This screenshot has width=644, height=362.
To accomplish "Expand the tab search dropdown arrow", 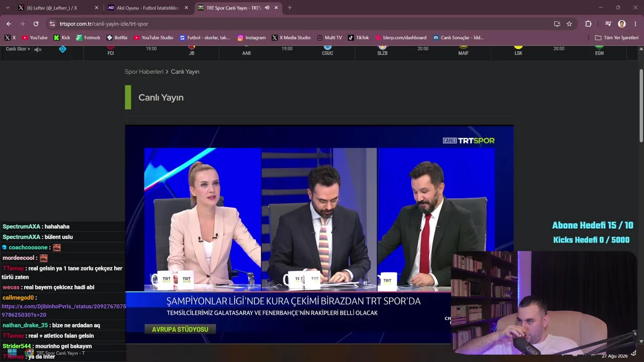I will click(8, 8).
